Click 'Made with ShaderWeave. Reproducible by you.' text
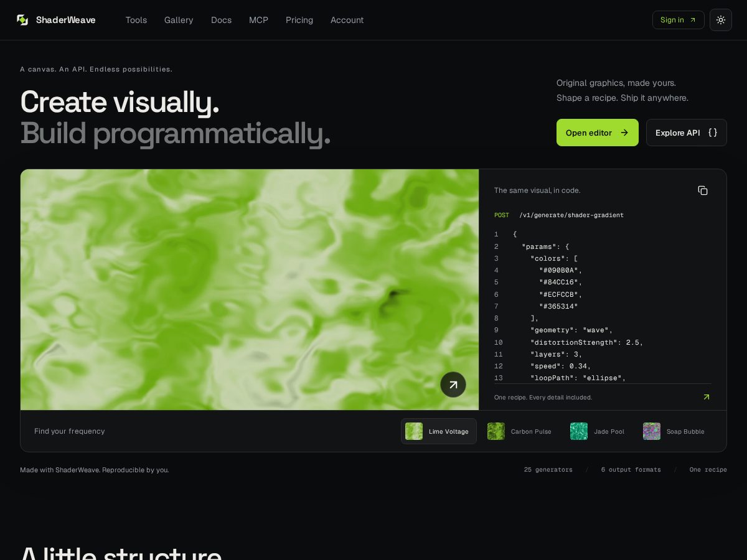 tap(95, 470)
